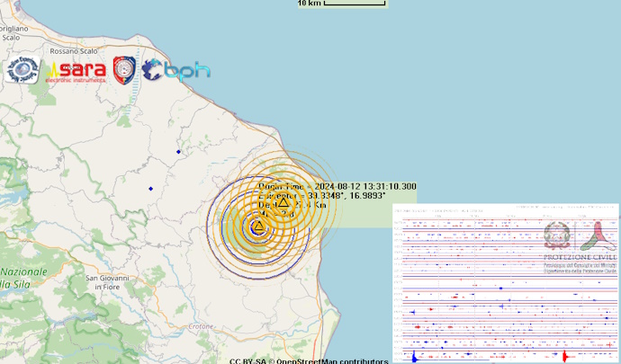The height and width of the screenshot is (364, 621).
Task: Click the red and blue shield emblem
Action: (124, 69)
